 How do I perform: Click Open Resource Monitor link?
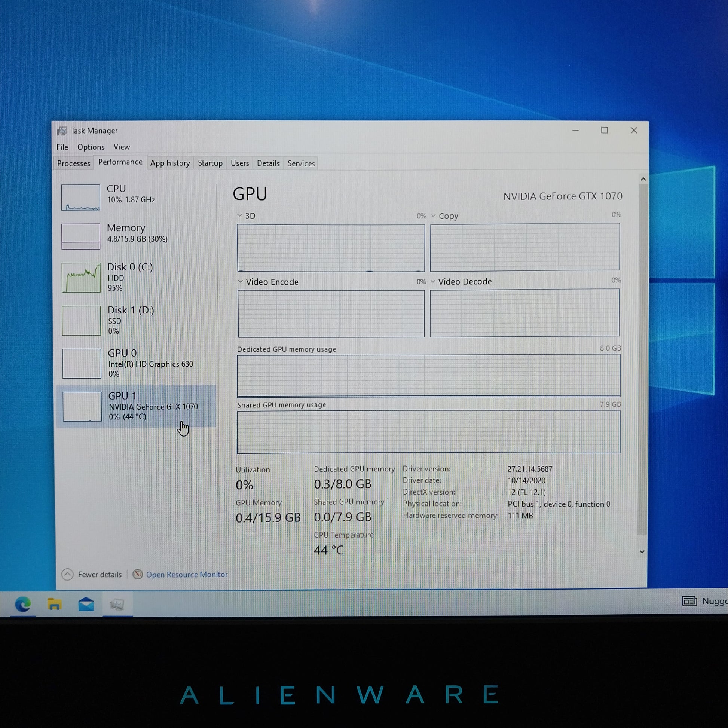[187, 574]
